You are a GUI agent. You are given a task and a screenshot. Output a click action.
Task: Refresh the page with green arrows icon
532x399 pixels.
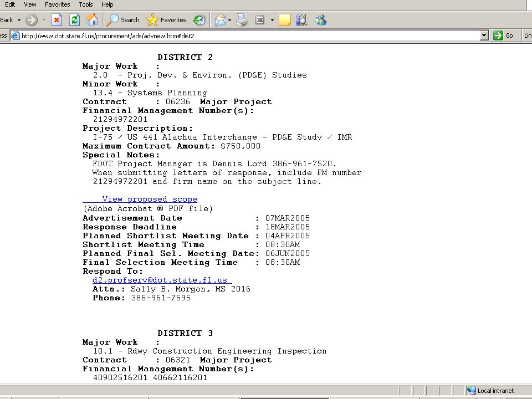point(74,20)
